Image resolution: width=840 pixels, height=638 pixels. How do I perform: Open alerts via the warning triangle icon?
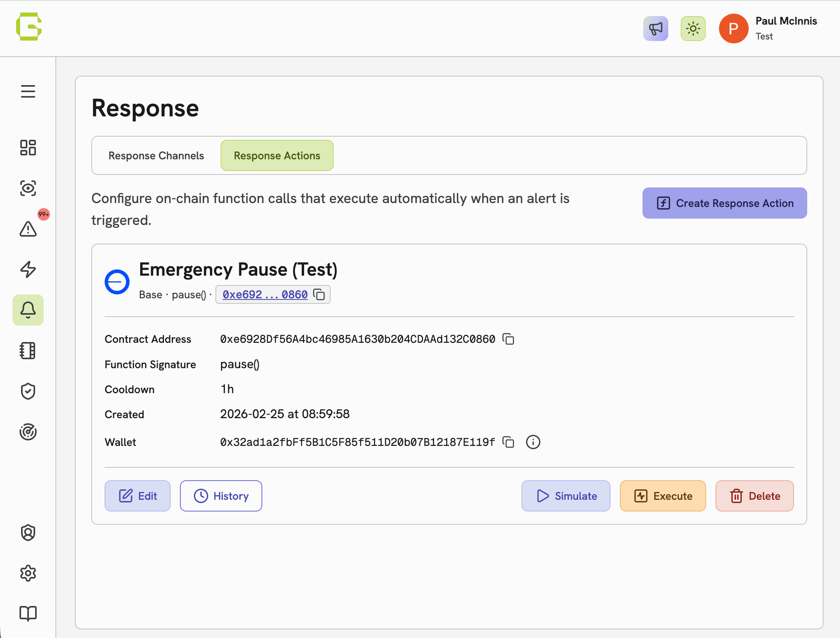click(x=28, y=230)
